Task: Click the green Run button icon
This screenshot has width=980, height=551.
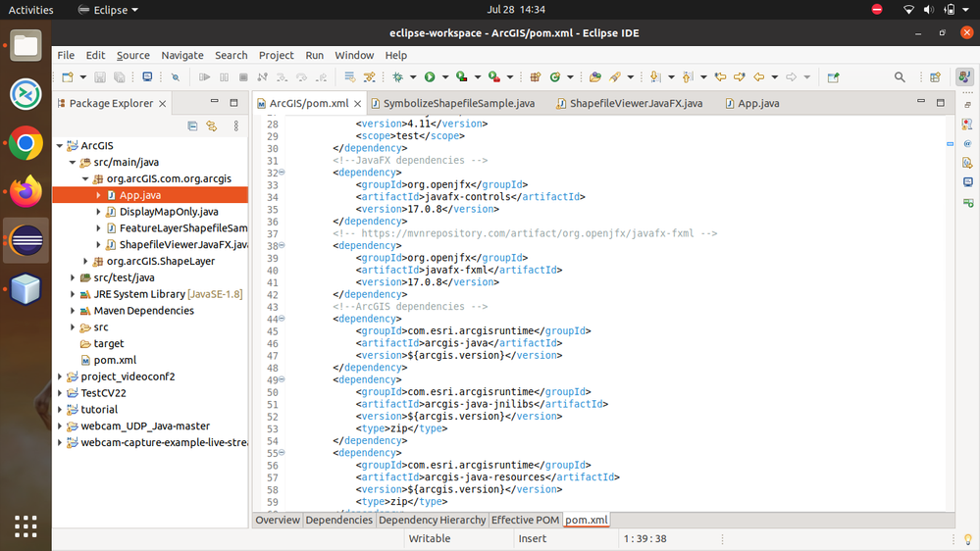Action: click(x=430, y=76)
